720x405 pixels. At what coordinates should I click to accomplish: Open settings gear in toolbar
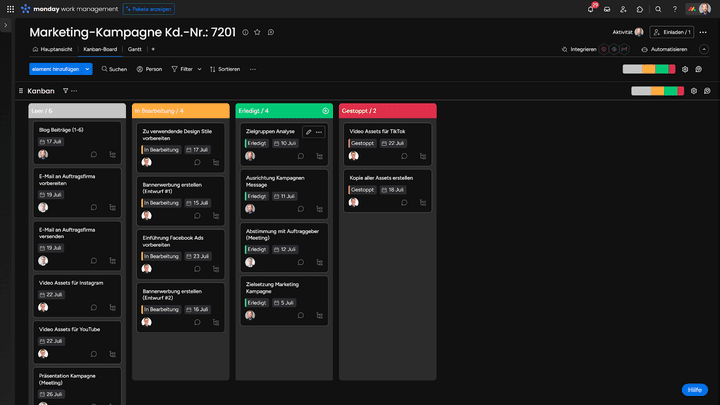pyautogui.click(x=685, y=69)
